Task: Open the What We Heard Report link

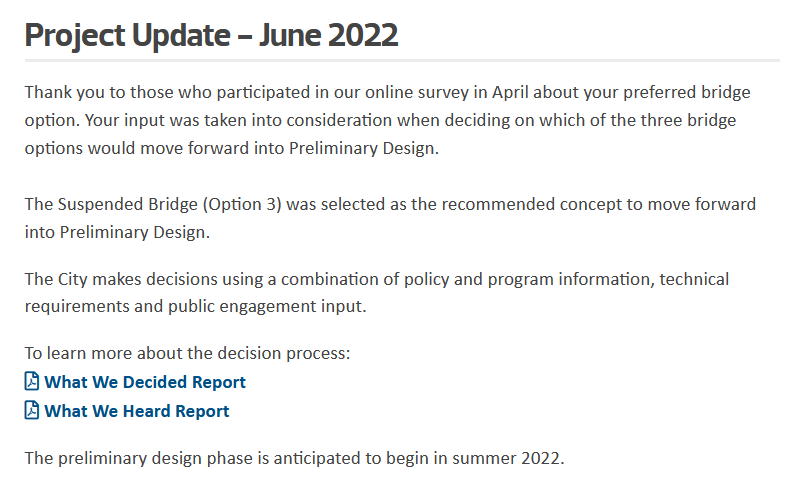Action: (137, 412)
